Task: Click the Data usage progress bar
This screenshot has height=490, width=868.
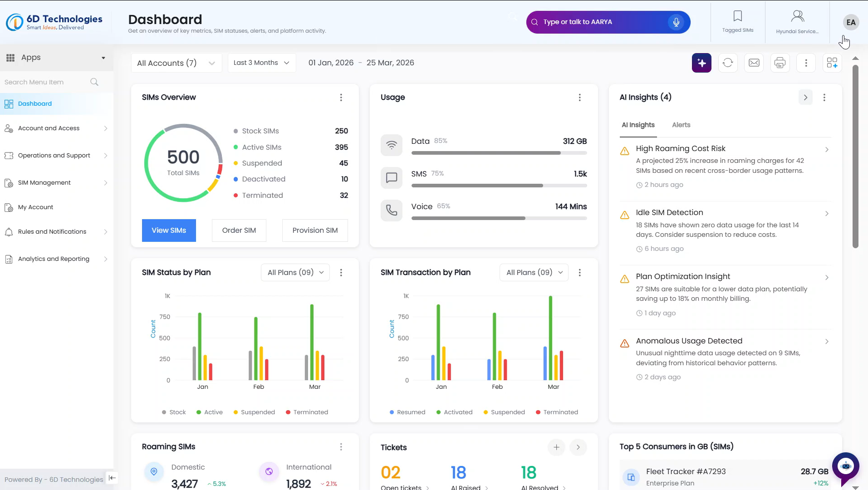Action: click(499, 153)
